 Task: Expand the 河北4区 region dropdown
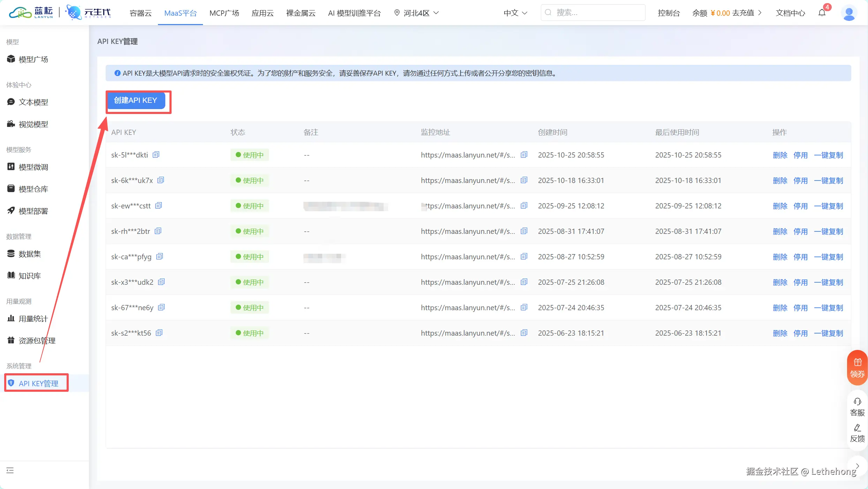coord(416,13)
